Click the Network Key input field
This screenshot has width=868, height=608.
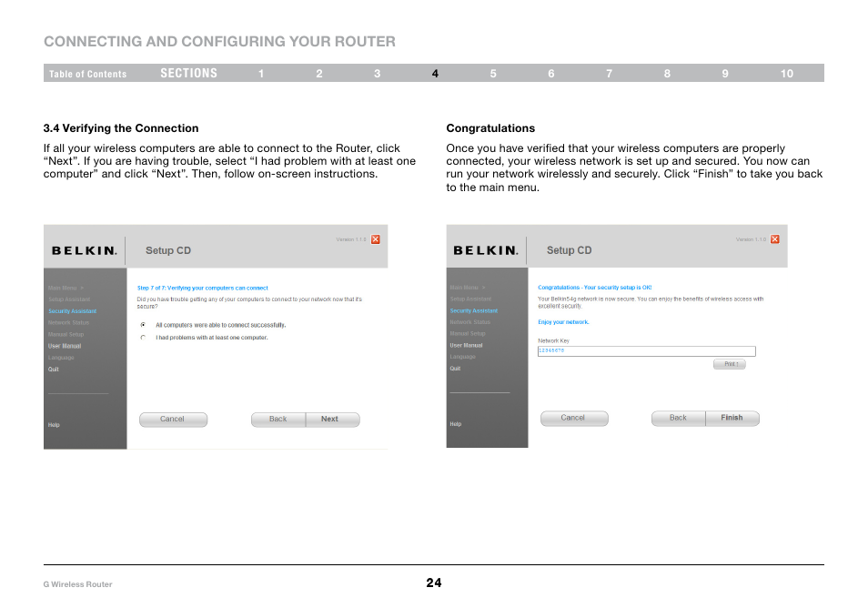[x=647, y=351]
